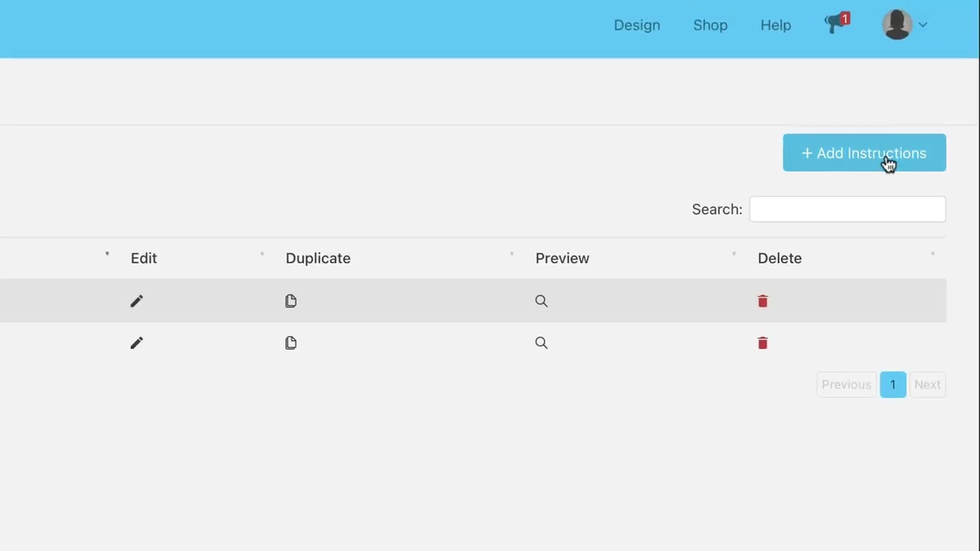Open the Design menu
This screenshot has width=980, height=551.
(x=637, y=25)
